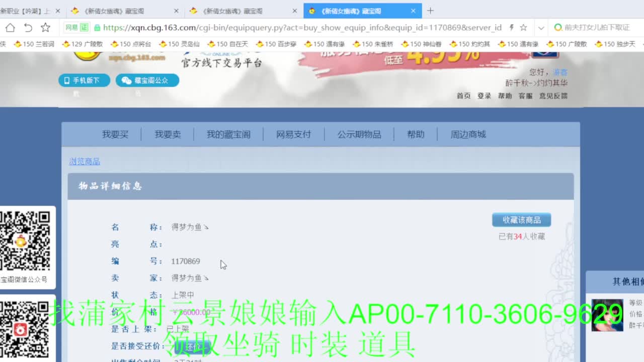Open the 公示期物品 menu

click(359, 134)
